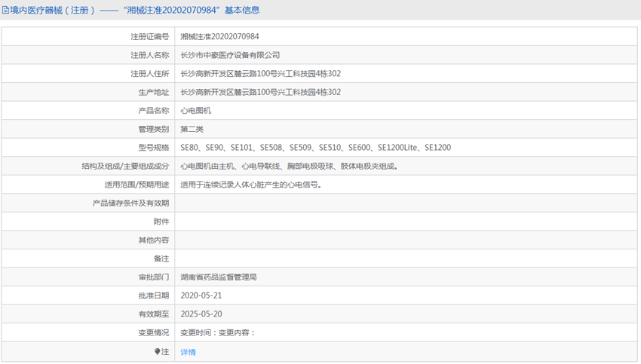641x364 pixels.
Task: Click the document icon beside the page title
Action: pyautogui.click(x=6, y=10)
